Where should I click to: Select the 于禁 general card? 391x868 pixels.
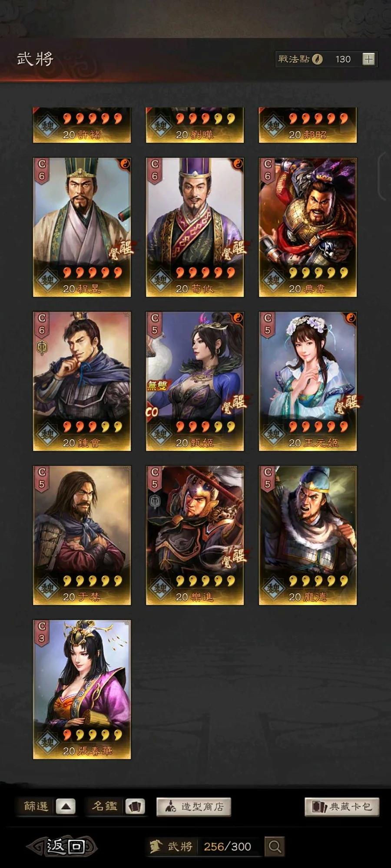(82, 536)
